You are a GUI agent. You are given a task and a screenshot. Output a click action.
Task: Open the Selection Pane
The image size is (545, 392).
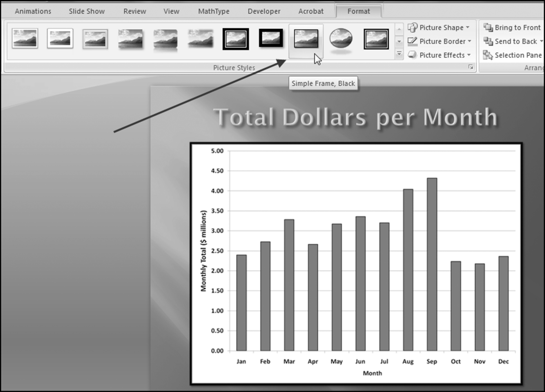[x=512, y=55]
